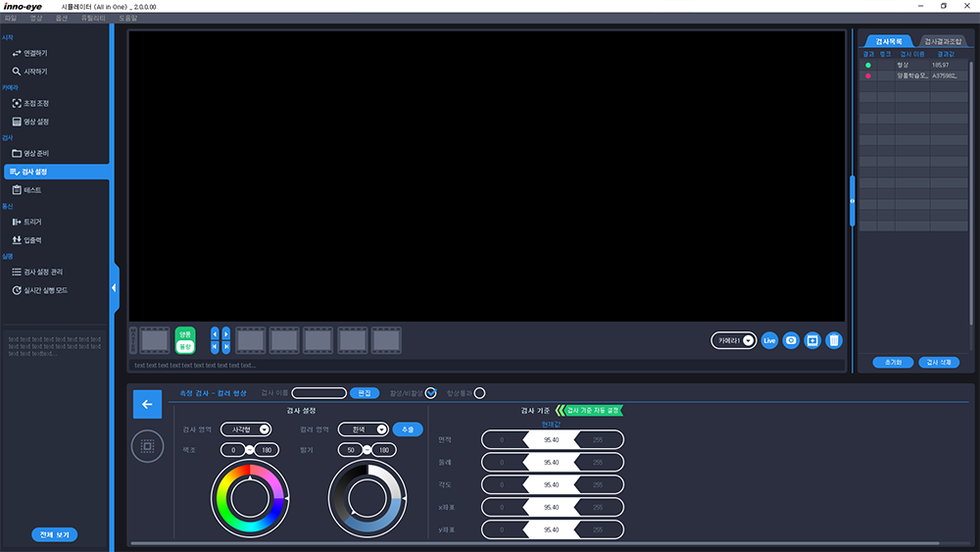Viewport: 980px width, 552px height.
Task: Open 검사 설정 관리
Action: coord(37,272)
